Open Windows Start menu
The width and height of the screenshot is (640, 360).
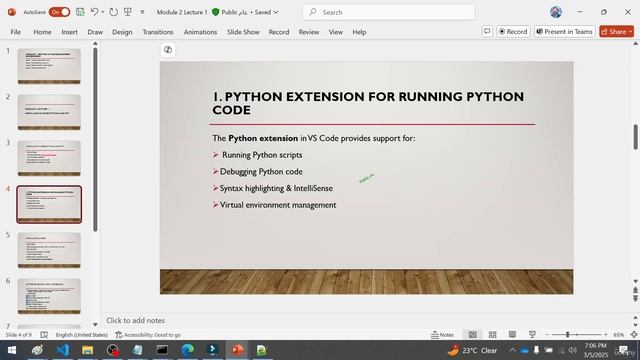tap(12, 350)
